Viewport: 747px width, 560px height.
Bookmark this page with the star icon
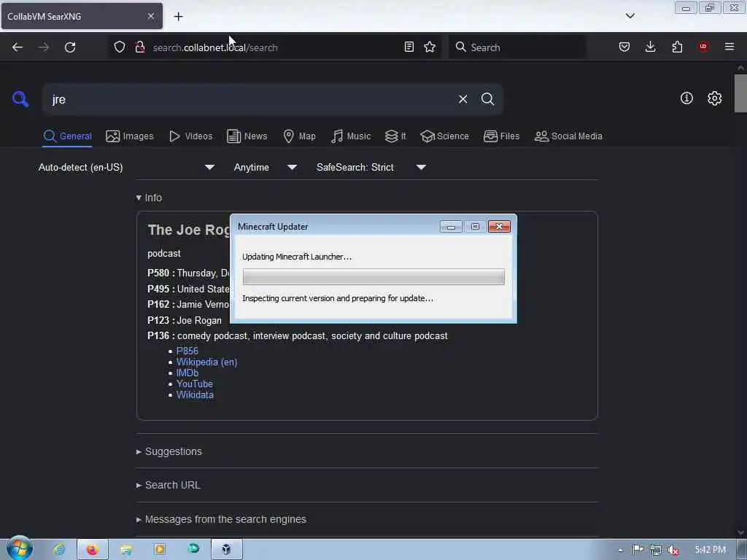tap(430, 47)
